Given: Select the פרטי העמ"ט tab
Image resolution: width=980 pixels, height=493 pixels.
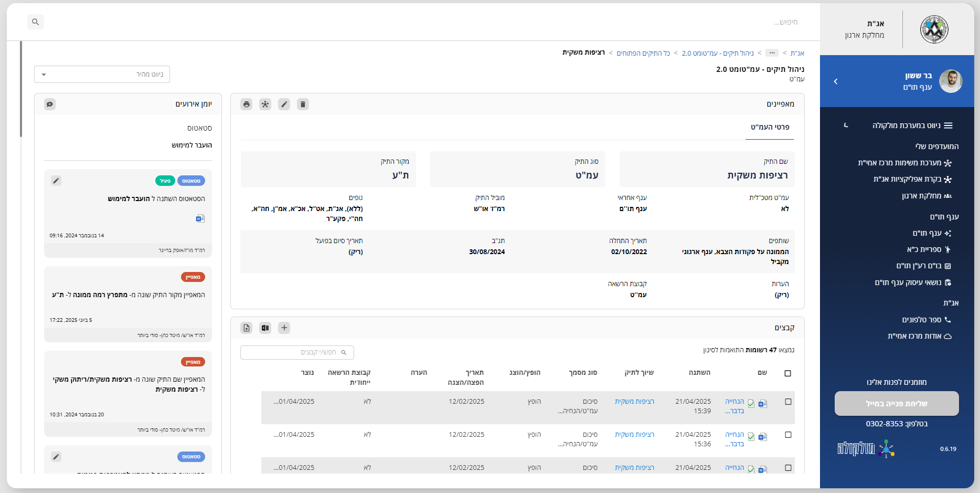Looking at the screenshot, I should [x=770, y=127].
